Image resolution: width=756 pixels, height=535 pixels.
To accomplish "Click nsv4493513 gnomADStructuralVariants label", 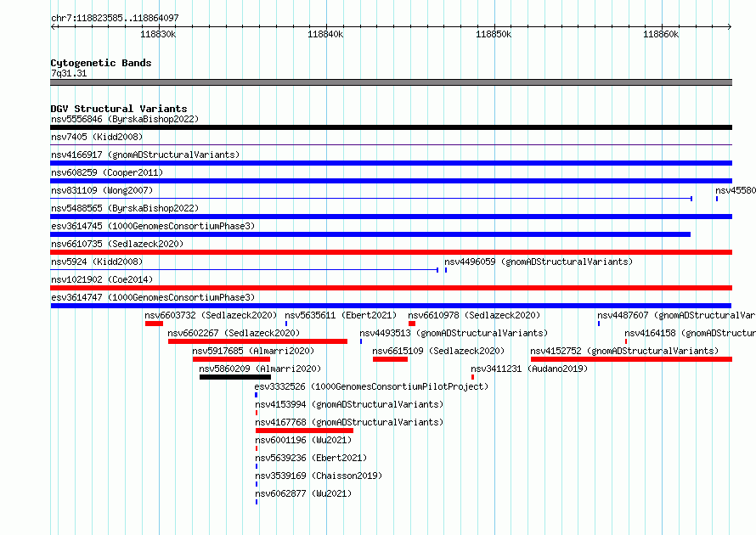I will tap(454, 333).
